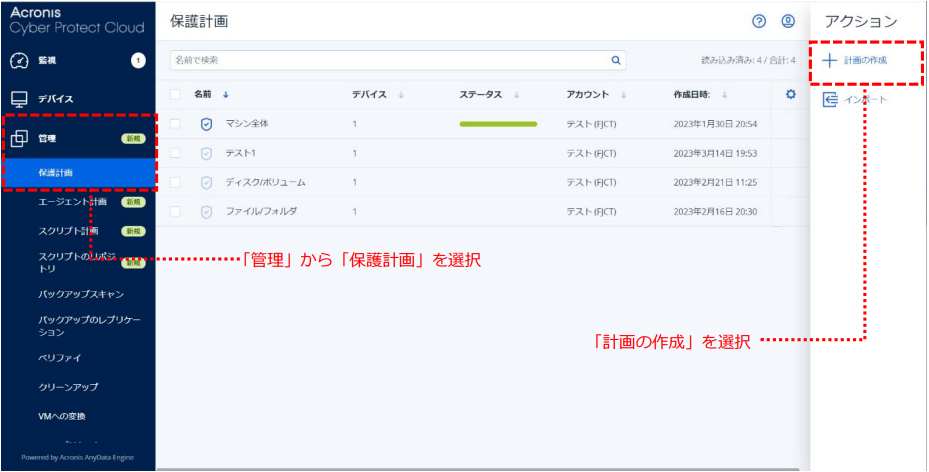Click 計画の作成 to create plan

(x=863, y=61)
